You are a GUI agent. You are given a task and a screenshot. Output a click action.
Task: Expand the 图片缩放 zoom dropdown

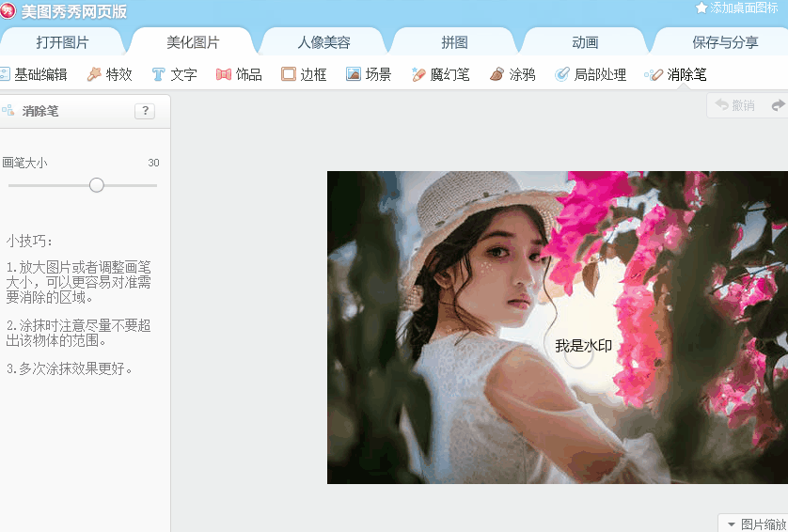756,524
